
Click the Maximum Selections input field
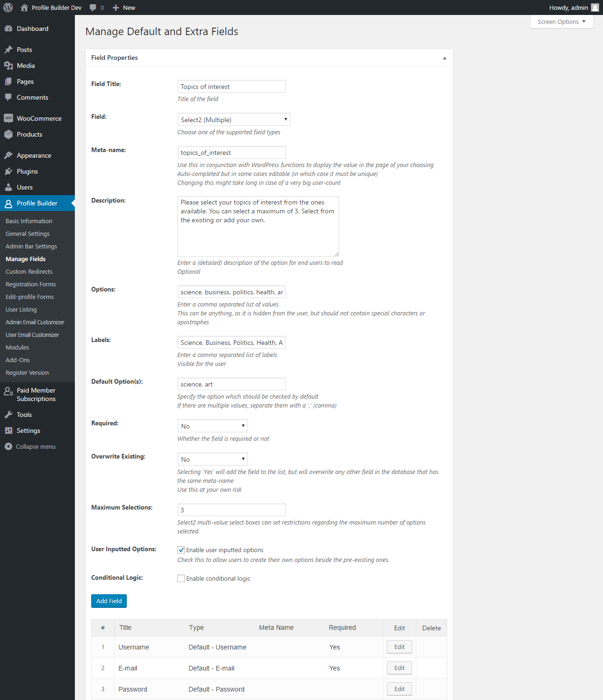click(232, 510)
